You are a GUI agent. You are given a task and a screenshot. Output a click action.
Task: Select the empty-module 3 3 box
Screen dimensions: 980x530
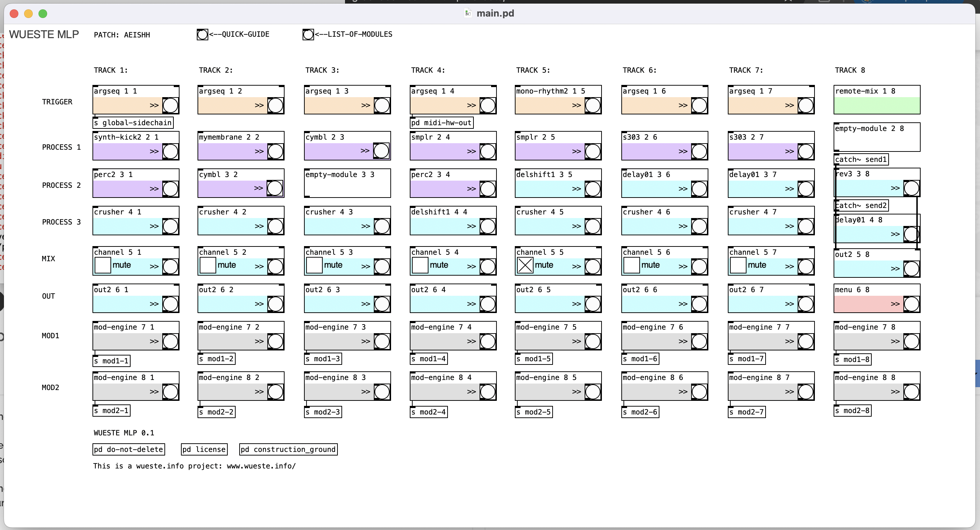tap(347, 183)
